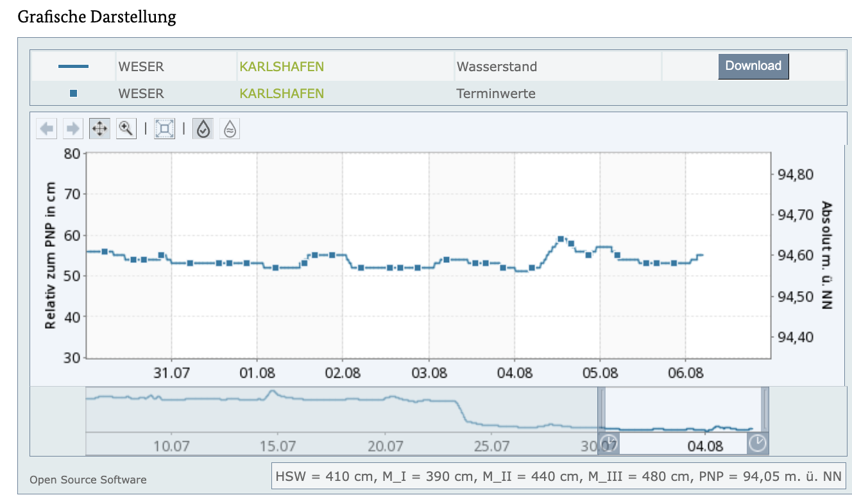Click the 20.07 label in the overview timeline
Screen dimensions: 852x504
click(384, 446)
